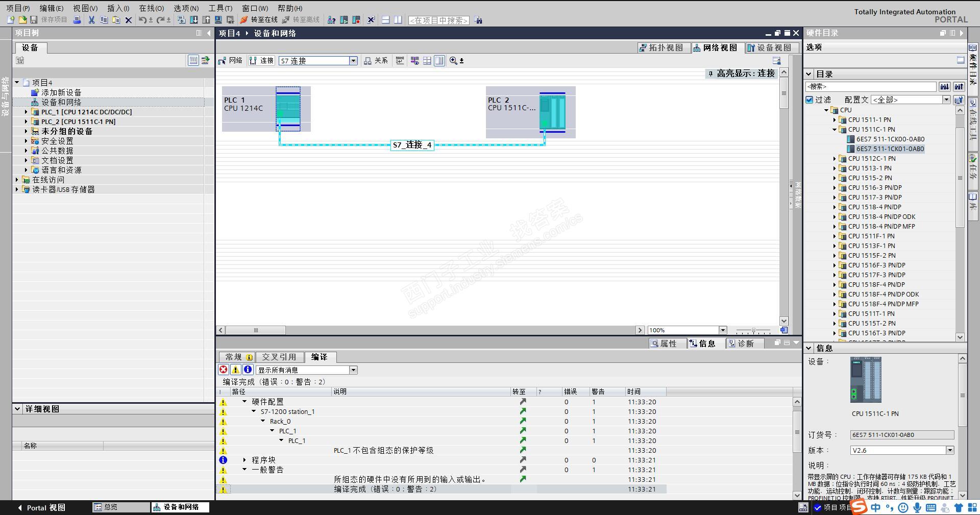Click the catalog 搜索 search input
This screenshot has height=515, width=980.
pos(871,86)
